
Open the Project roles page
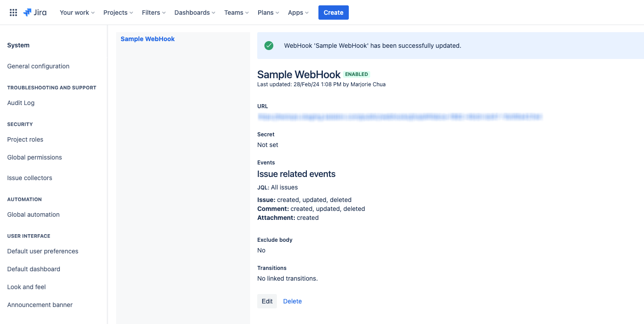[25, 139]
